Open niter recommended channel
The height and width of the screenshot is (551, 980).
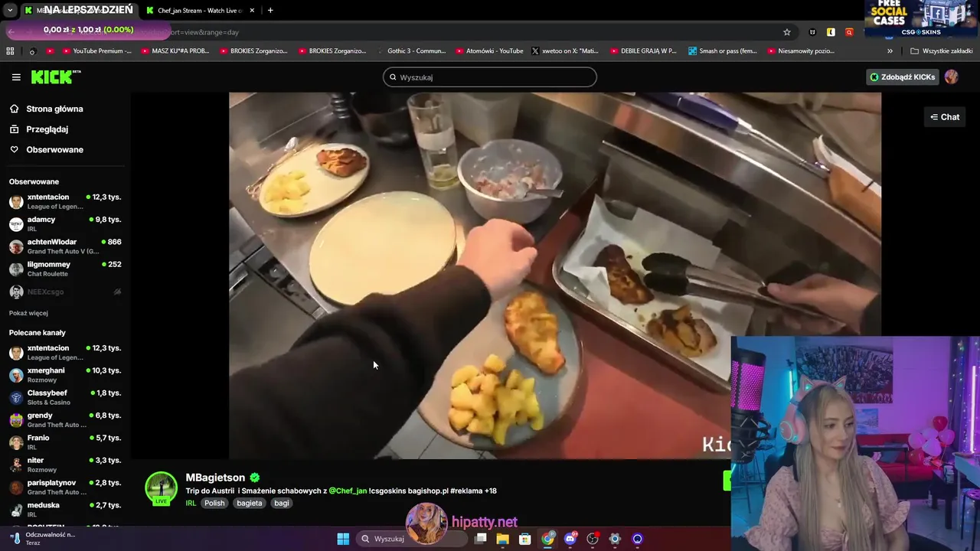65,465
